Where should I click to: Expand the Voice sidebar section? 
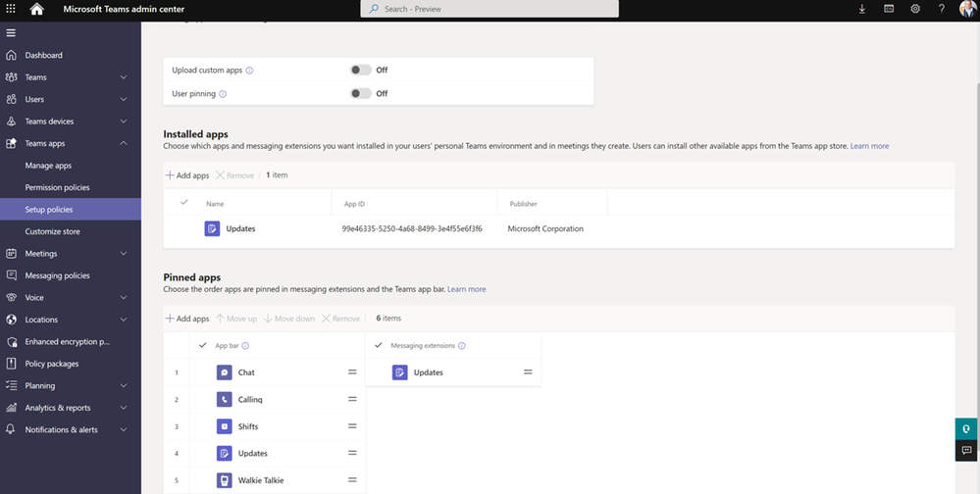point(124,297)
